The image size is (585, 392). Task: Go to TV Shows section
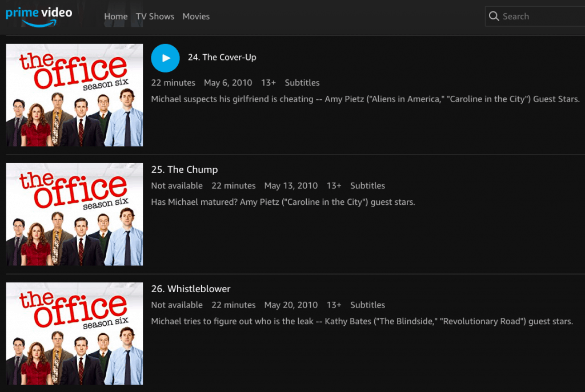(x=155, y=17)
